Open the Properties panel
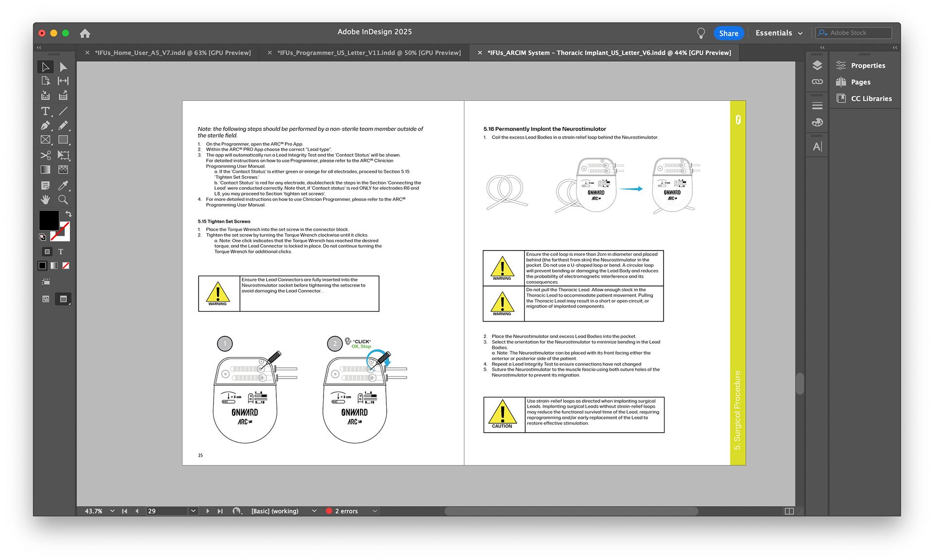The width and height of the screenshot is (934, 560). point(861,65)
